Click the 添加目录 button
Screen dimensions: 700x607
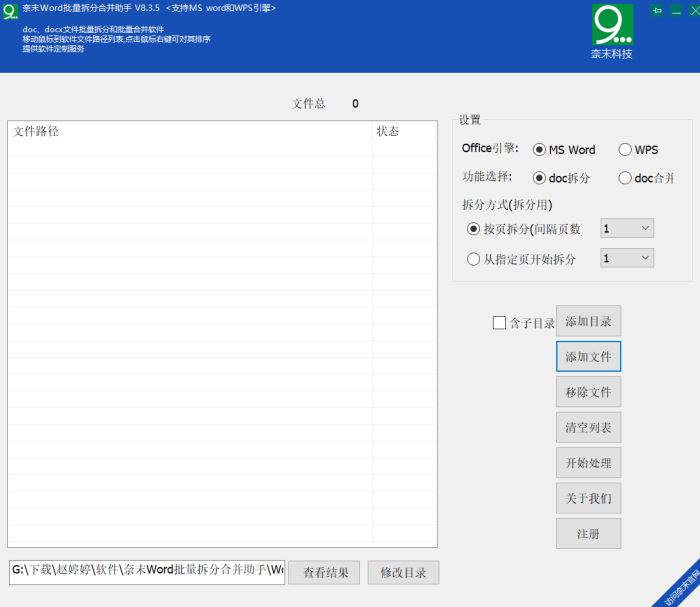[588, 321]
